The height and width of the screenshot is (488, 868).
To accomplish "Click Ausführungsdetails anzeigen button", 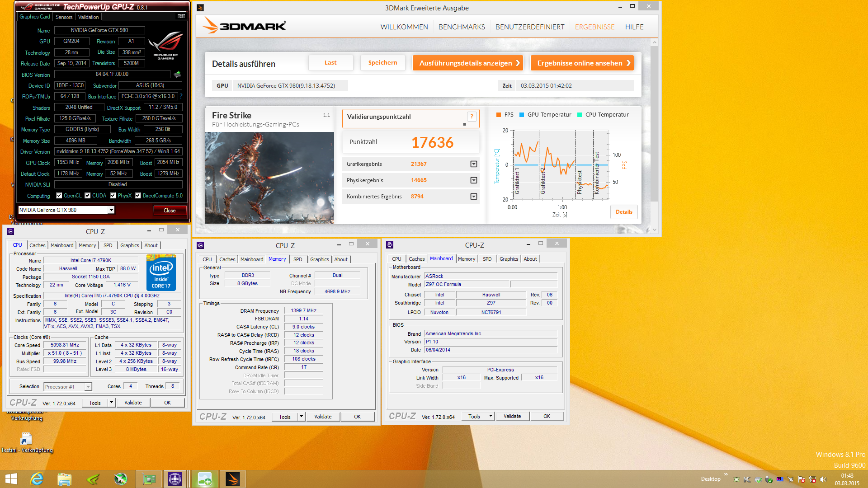I will [x=467, y=63].
